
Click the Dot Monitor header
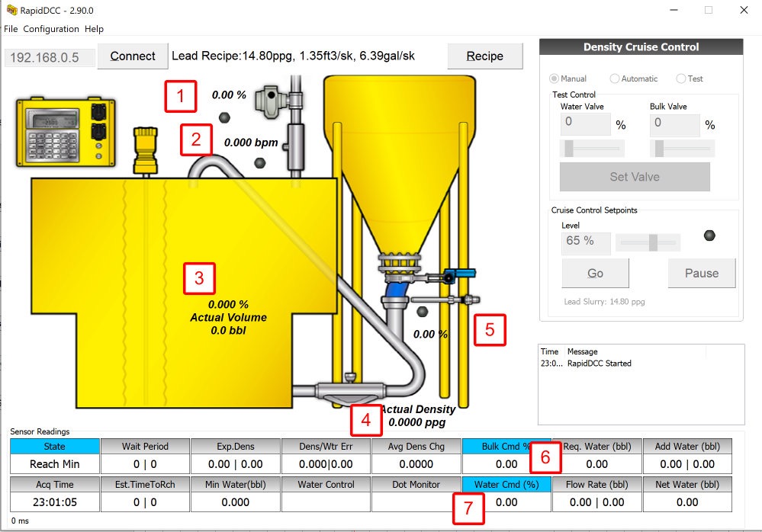point(416,484)
